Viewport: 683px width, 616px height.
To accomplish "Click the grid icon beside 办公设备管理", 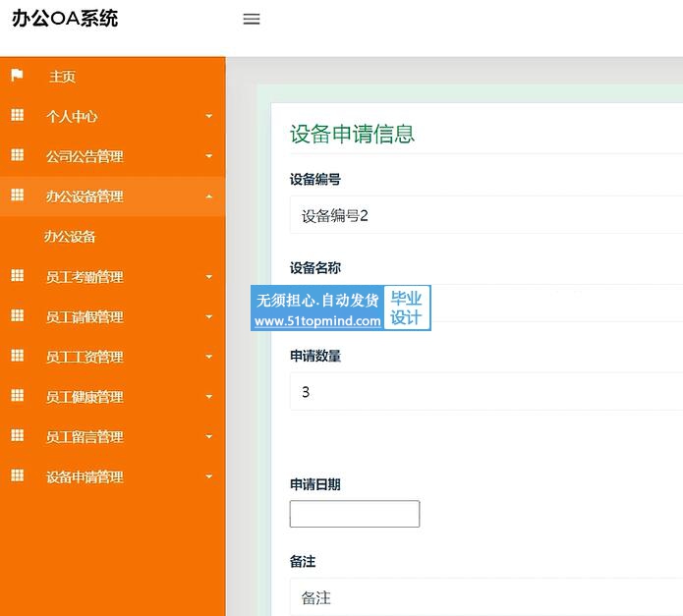I will [x=17, y=196].
